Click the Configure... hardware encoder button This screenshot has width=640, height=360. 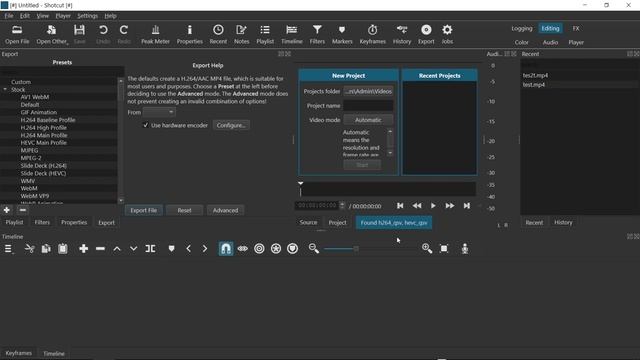[231, 125]
